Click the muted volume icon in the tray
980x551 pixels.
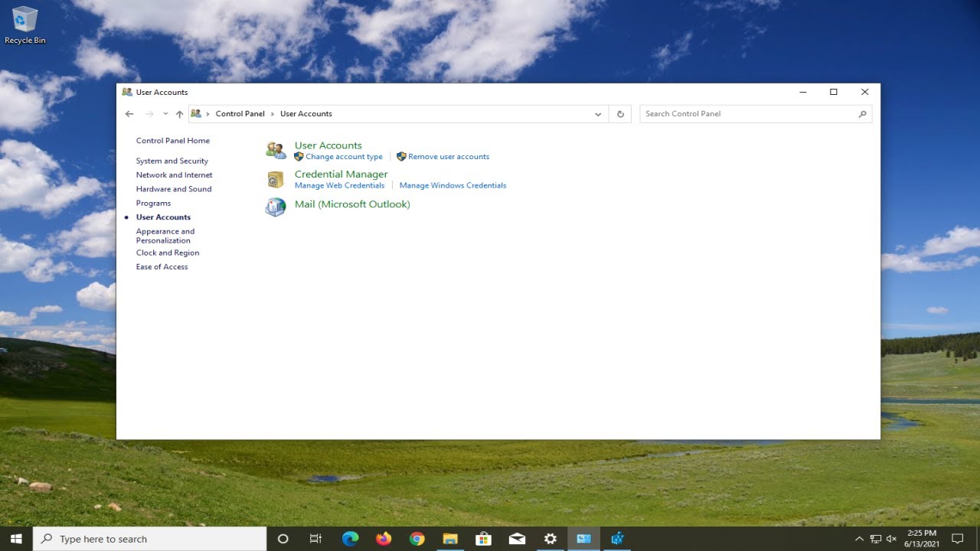tap(892, 539)
